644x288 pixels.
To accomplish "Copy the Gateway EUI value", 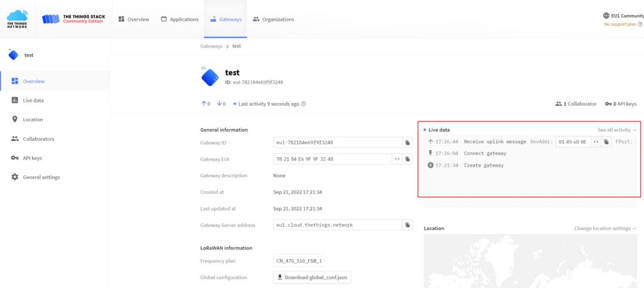I will (408, 159).
